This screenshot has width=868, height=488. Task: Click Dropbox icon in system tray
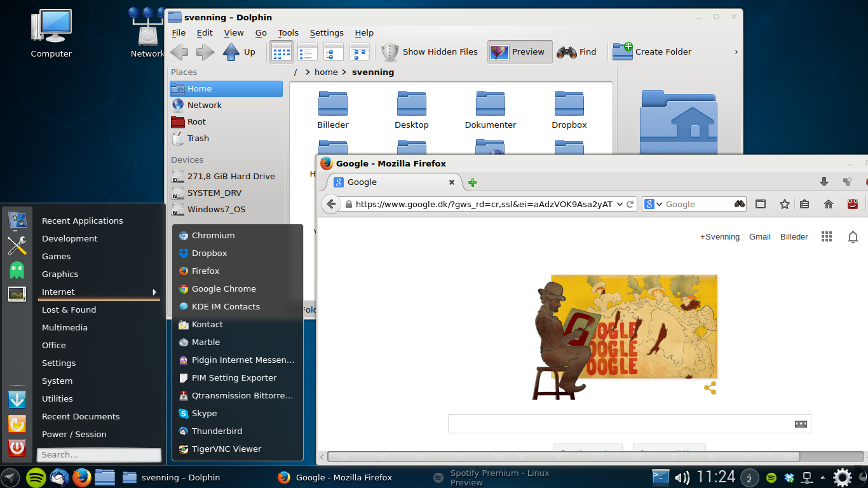click(x=789, y=477)
